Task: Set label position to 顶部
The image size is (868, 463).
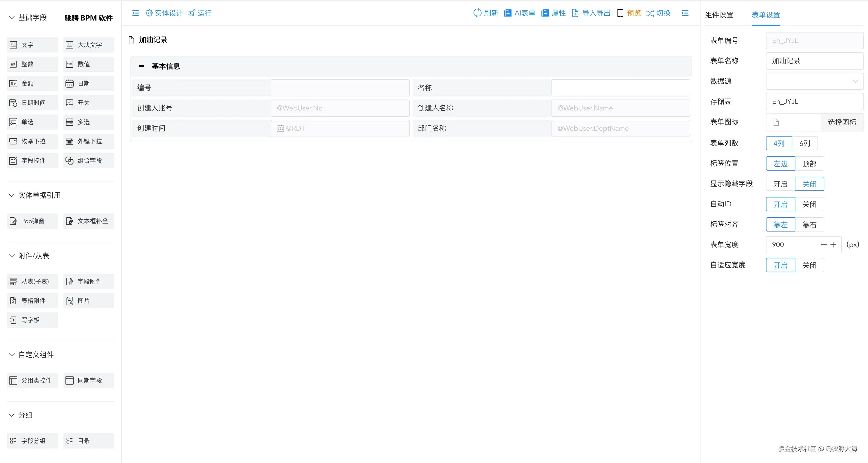Action: click(x=809, y=164)
